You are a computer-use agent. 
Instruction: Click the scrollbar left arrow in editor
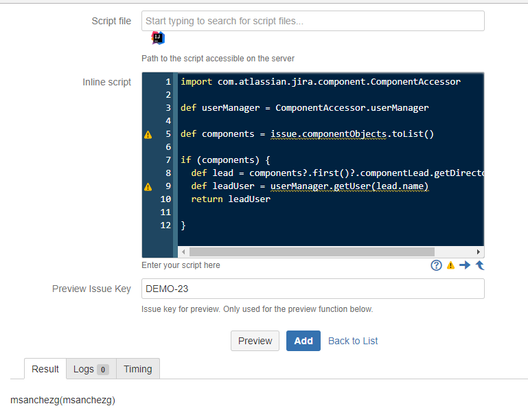pos(183,252)
